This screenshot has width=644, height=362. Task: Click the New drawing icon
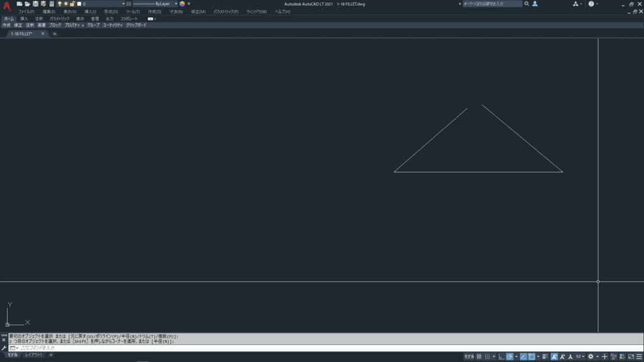[19, 4]
